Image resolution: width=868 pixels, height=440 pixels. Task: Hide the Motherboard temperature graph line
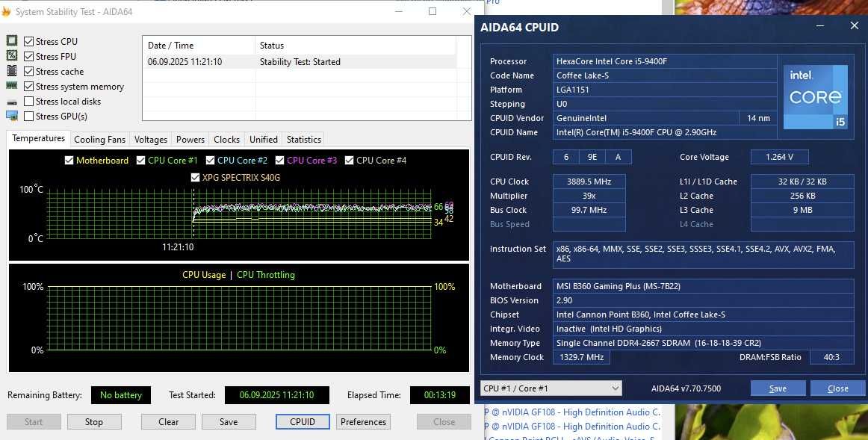(x=69, y=160)
